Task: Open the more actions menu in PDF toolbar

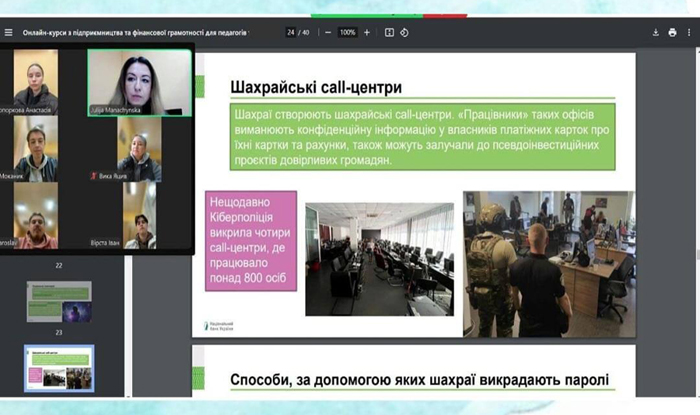Action: pyautogui.click(x=689, y=32)
